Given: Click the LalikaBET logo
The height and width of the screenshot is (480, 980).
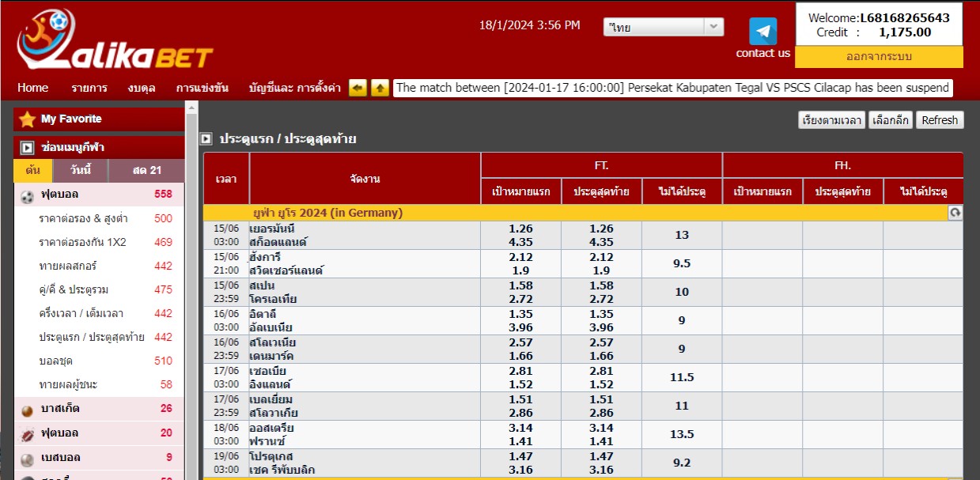Looking at the screenshot, I should (115, 41).
